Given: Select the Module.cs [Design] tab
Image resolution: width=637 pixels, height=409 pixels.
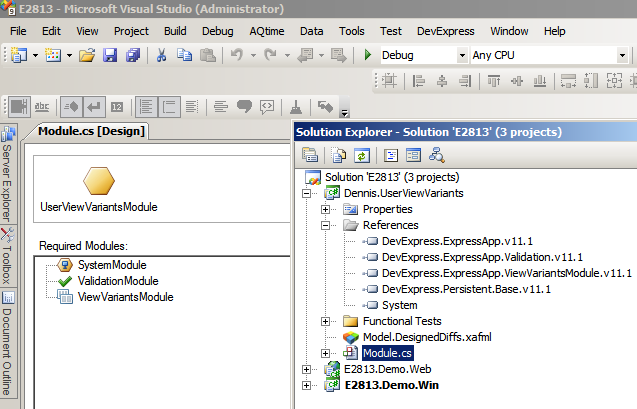Looking at the screenshot, I should pos(91,131).
